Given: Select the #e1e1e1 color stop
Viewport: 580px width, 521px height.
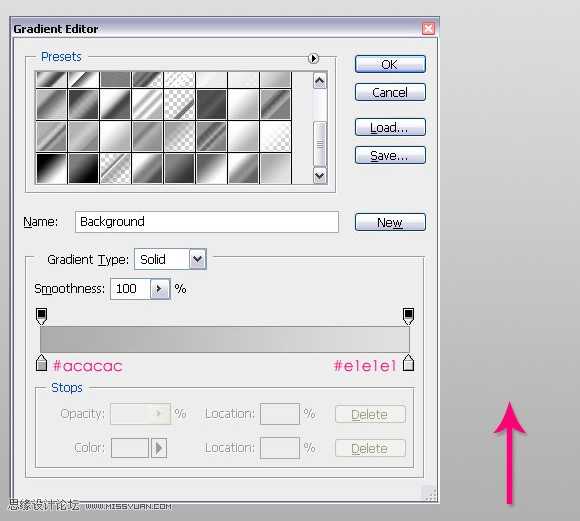Looking at the screenshot, I should point(408,363).
